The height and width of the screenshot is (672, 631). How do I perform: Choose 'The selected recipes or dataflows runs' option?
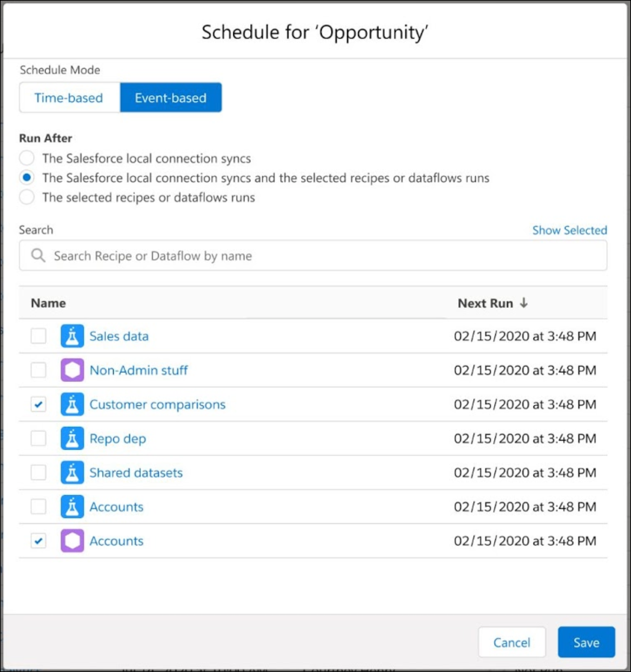(x=27, y=197)
